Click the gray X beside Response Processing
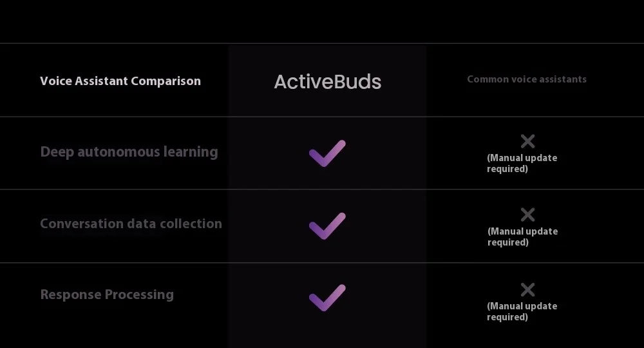The image size is (644, 348). [528, 289]
